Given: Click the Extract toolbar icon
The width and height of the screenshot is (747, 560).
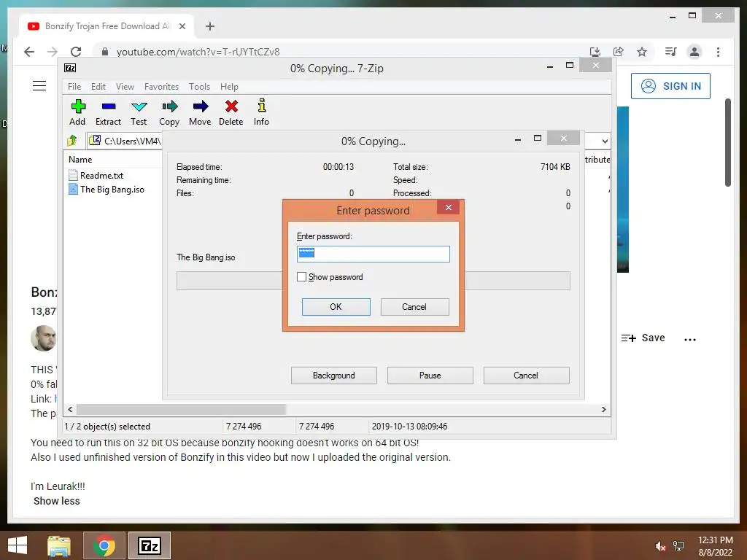Looking at the screenshot, I should click(x=108, y=112).
